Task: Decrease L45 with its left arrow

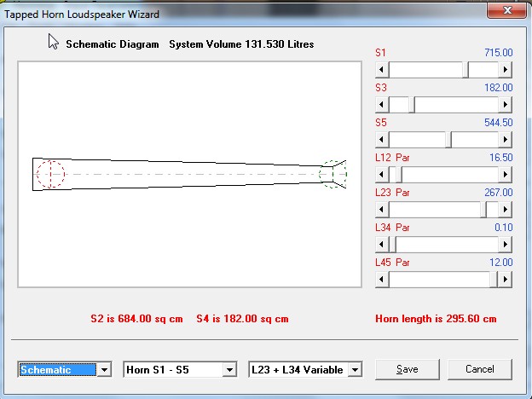Action: point(382,280)
